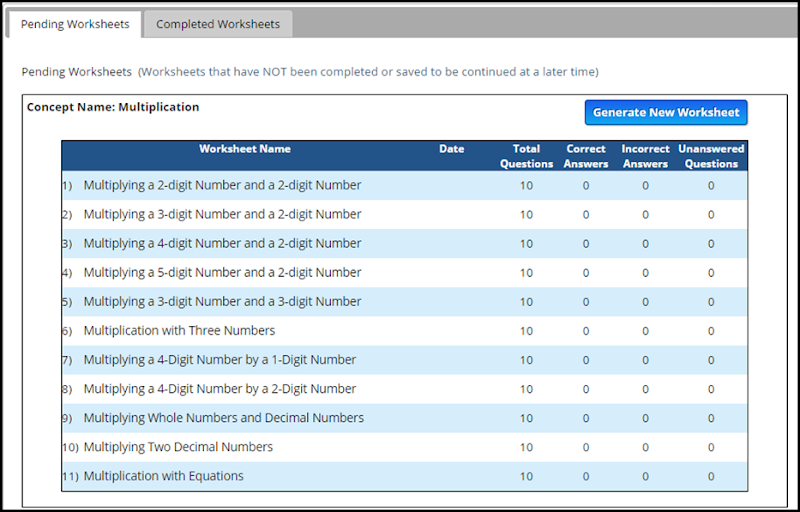Viewport: 800px width, 512px height.
Task: Select Multiplying a 4-Digit Number by a 1-Digit Number
Action: [x=220, y=360]
